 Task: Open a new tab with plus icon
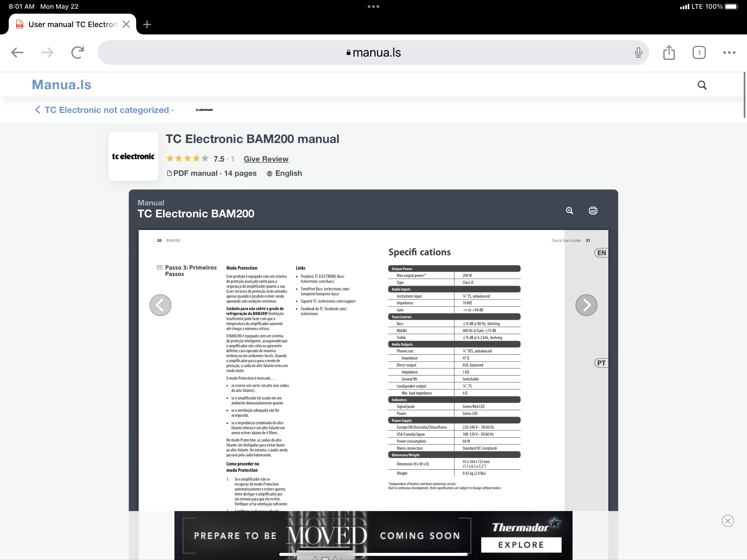click(x=147, y=24)
